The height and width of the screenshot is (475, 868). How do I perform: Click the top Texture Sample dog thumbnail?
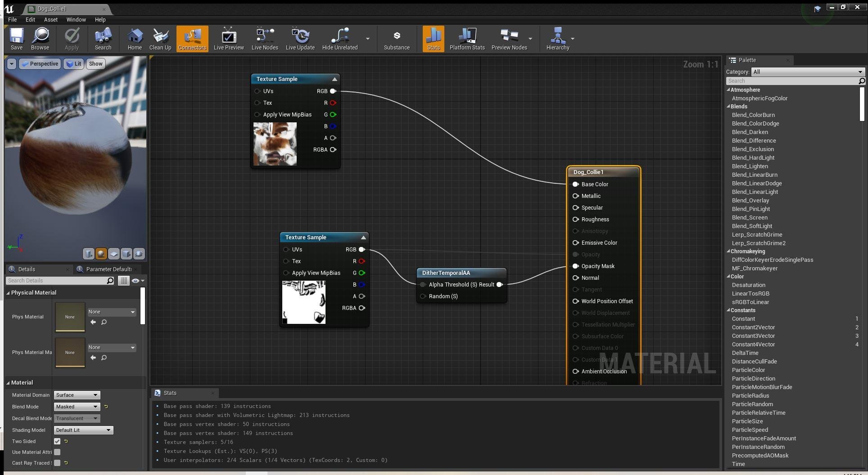tap(275, 144)
